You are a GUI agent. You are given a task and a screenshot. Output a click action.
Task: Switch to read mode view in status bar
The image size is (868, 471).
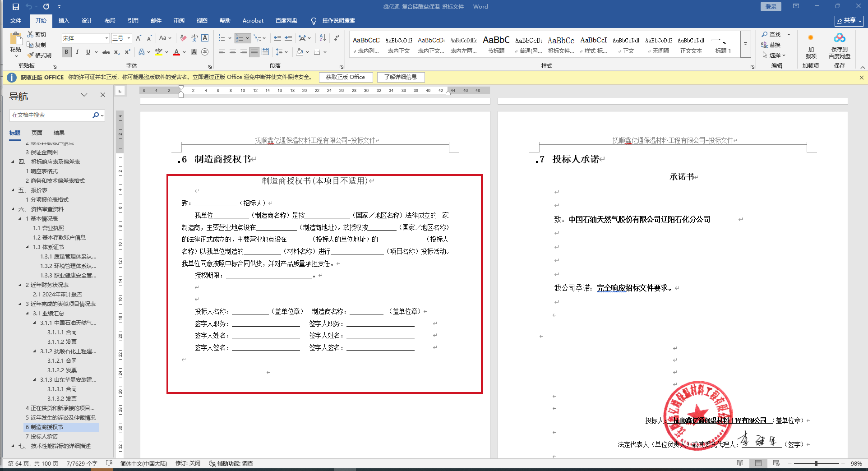pos(740,463)
